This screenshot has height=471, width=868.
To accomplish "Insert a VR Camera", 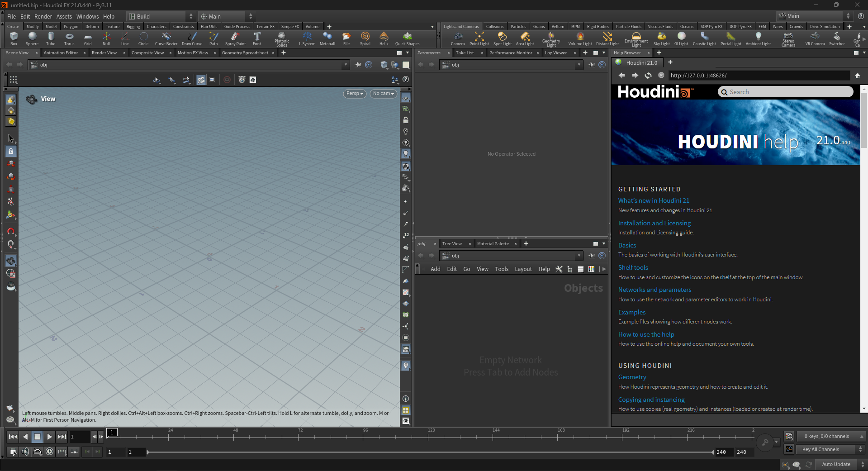I will click(815, 38).
